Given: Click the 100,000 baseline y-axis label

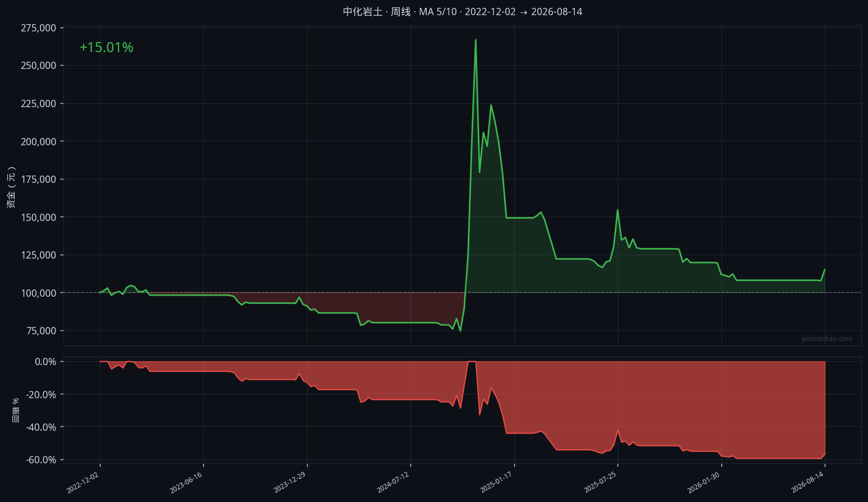Looking at the screenshot, I should tap(39, 293).
